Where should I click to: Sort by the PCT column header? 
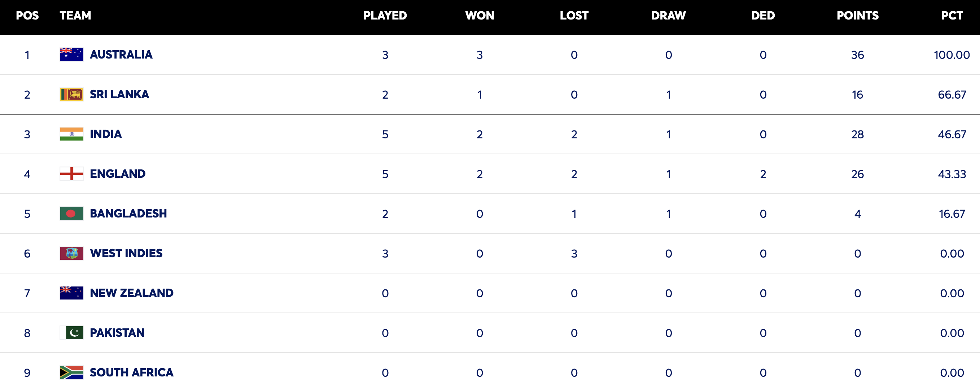[951, 16]
